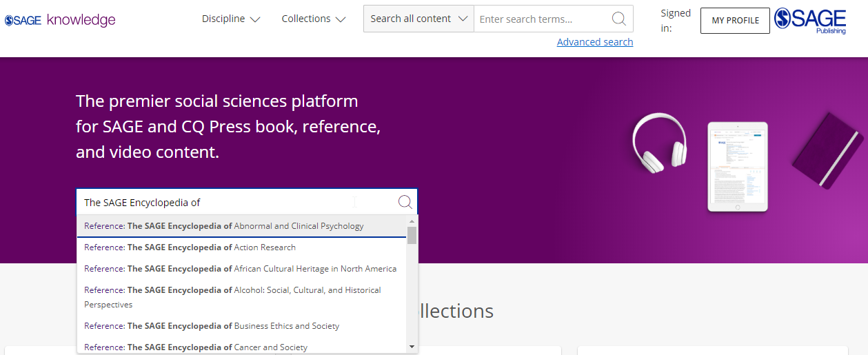
Task: Select Business Ethics and Society suggestion
Action: tap(241, 326)
